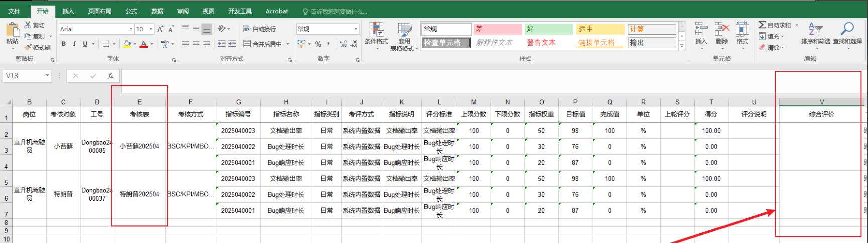The height and width of the screenshot is (243, 868).
Task: Toggle Bold formatting
Action: point(64,44)
